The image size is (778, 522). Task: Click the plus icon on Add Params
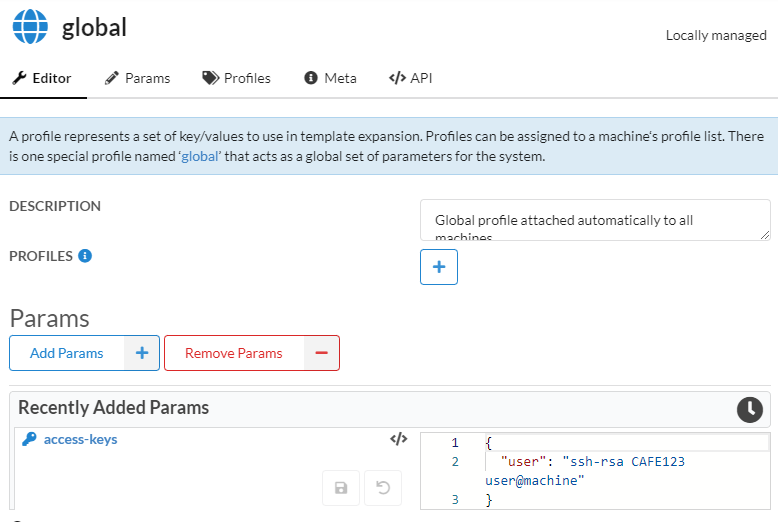point(141,353)
